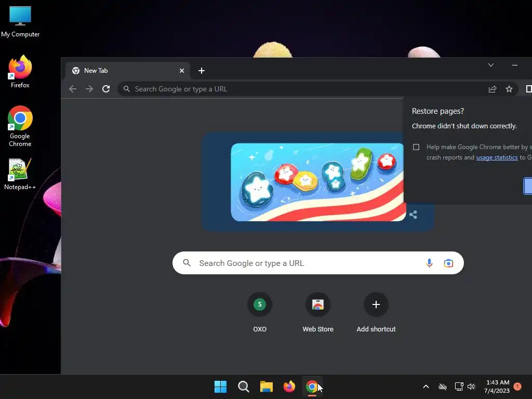Share the Google Doodle

tap(413, 215)
